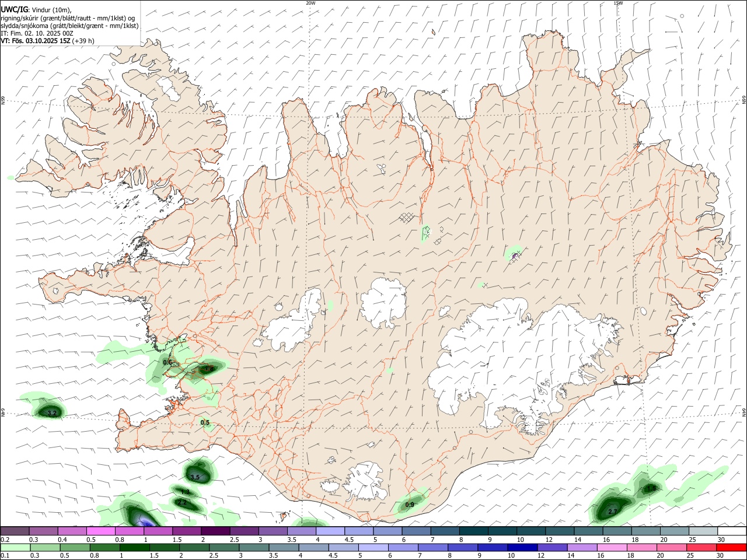Click the 'VT: Fös. 03.10.2025 15Z (+39 h)' line
The height and width of the screenshot is (560, 747).
tap(47, 41)
